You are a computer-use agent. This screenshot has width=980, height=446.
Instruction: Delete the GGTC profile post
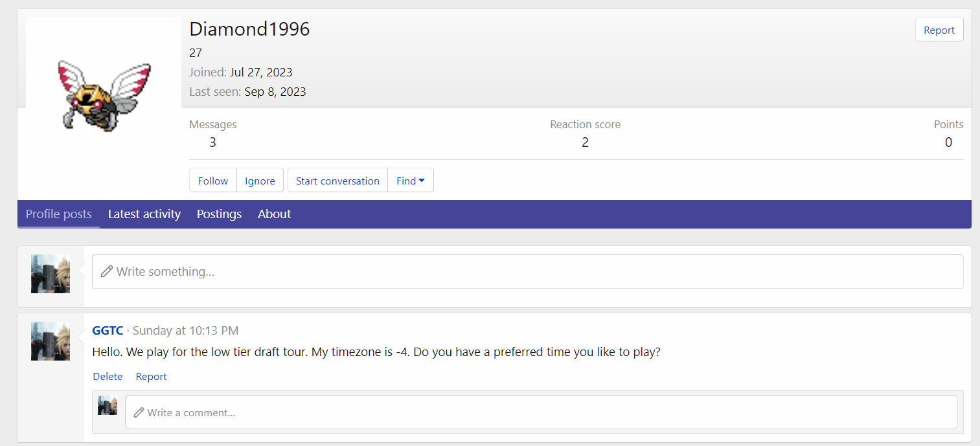(x=108, y=377)
